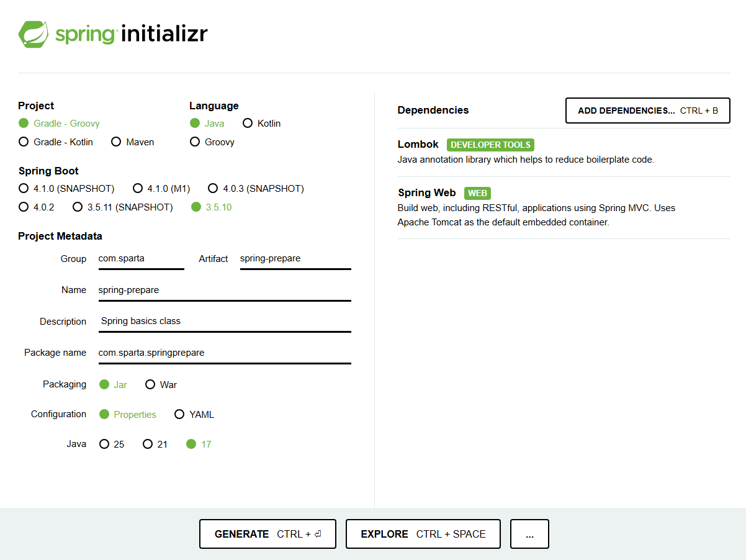Click the Spring Initializr logo
Image resolution: width=746 pixels, height=560 pixels.
pos(113,34)
